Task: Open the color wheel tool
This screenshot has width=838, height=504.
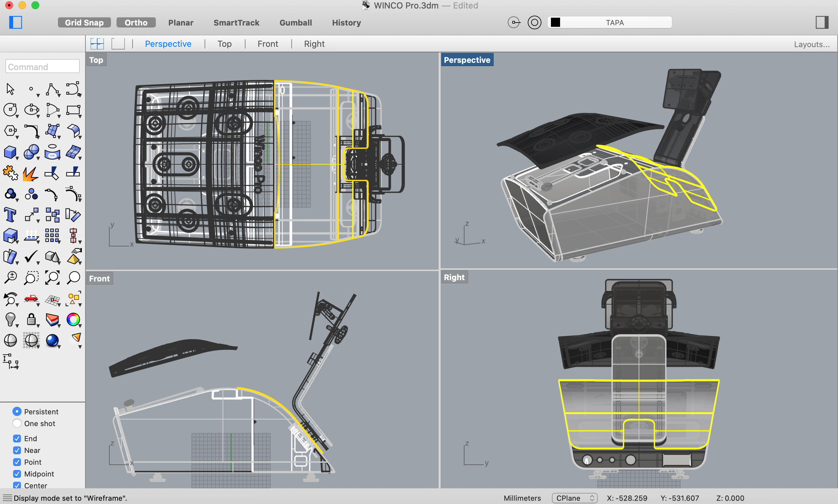Action: (73, 319)
